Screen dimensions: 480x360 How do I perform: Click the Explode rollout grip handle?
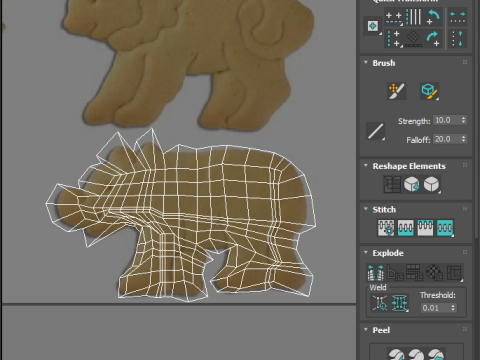point(465,252)
